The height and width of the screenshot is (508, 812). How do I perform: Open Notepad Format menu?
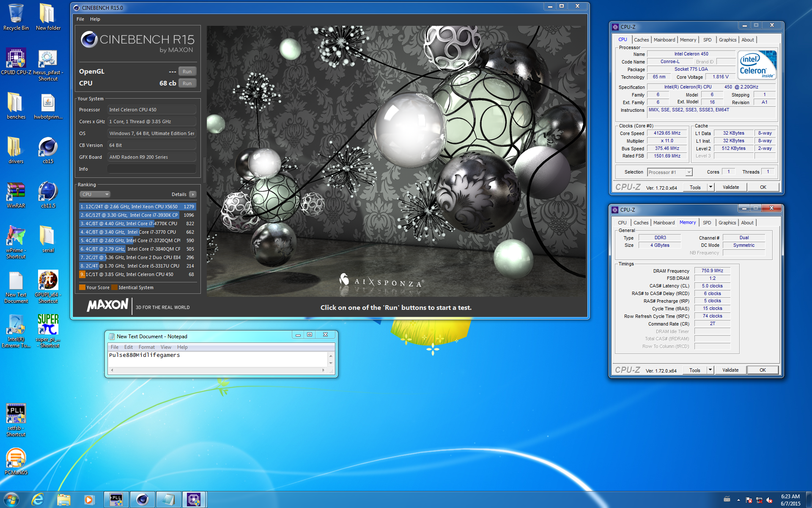[147, 347]
